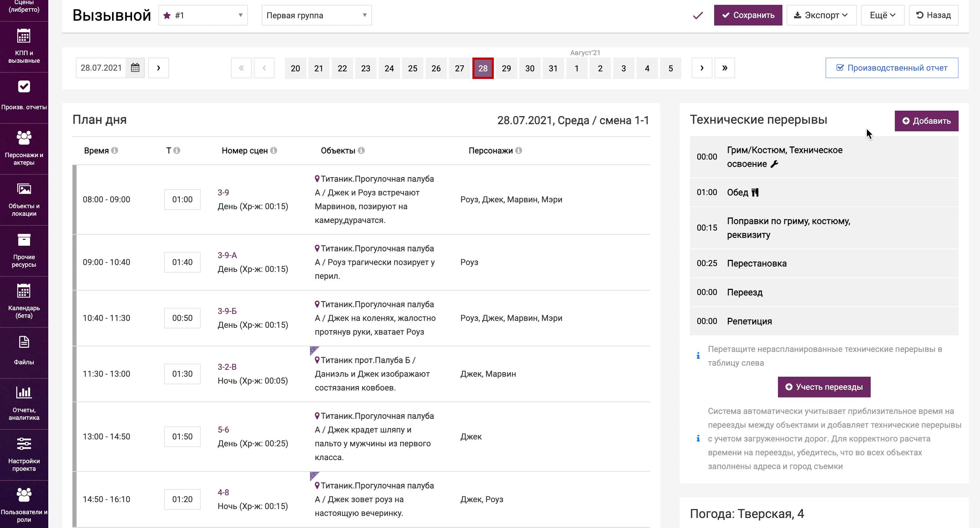Open the Первая группа dropdown
Image resolution: width=980 pixels, height=528 pixels.
point(316,16)
